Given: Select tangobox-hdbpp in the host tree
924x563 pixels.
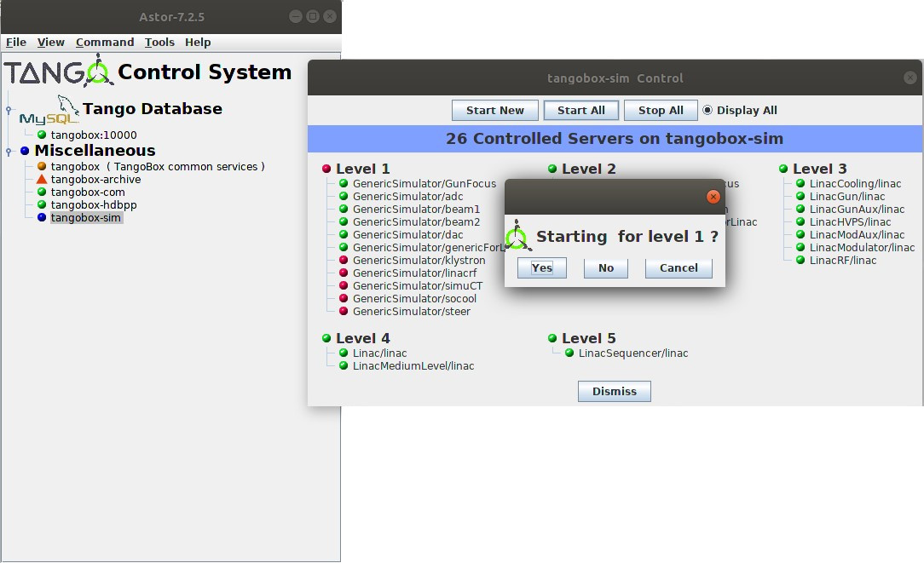Looking at the screenshot, I should point(94,204).
